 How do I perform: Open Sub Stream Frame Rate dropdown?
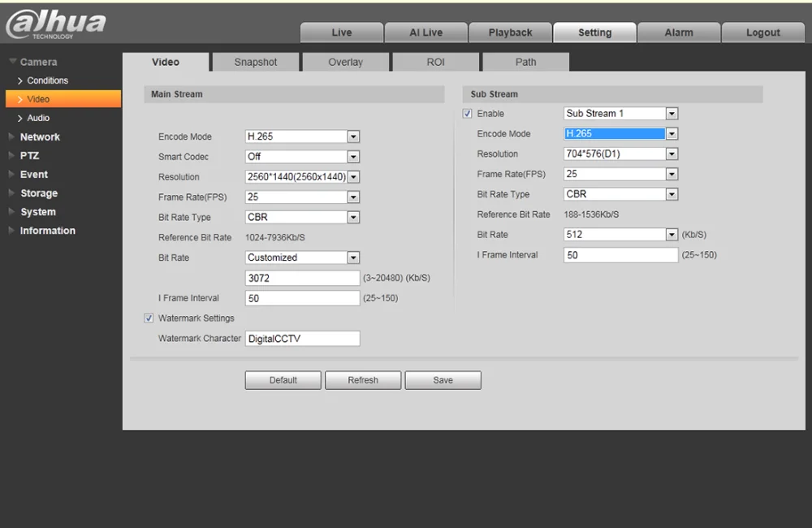click(620, 174)
